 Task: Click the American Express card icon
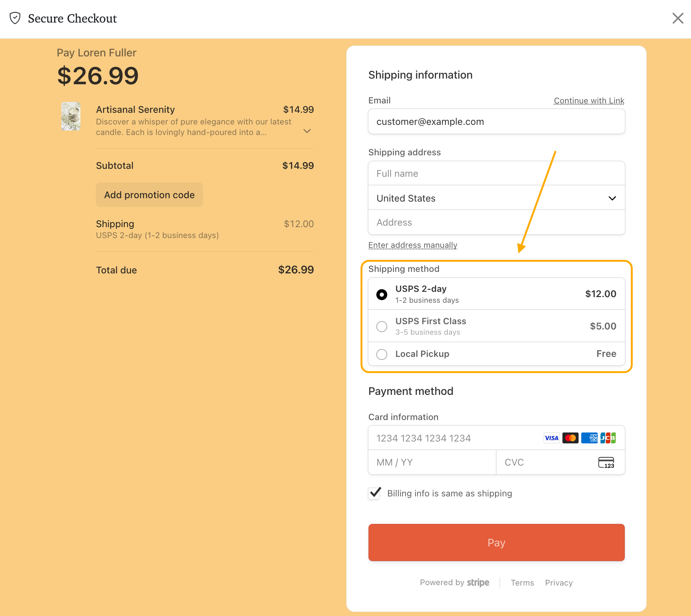pos(589,438)
